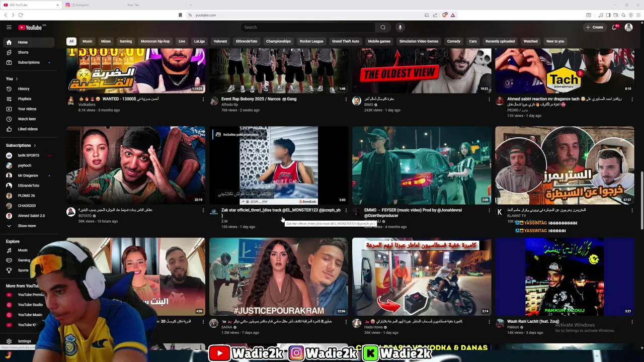Select the Recently uploaded filter chip
Viewport: 644px width, 362px height.
[500, 41]
